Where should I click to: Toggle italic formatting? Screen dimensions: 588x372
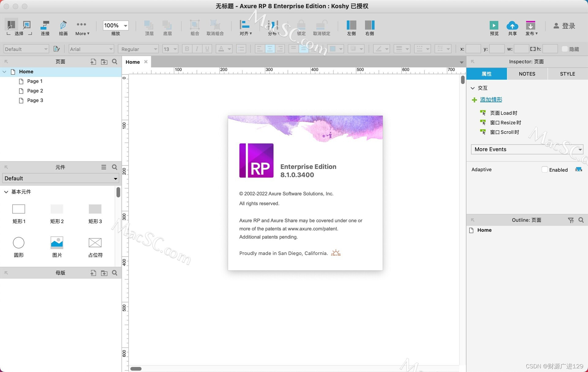click(197, 49)
